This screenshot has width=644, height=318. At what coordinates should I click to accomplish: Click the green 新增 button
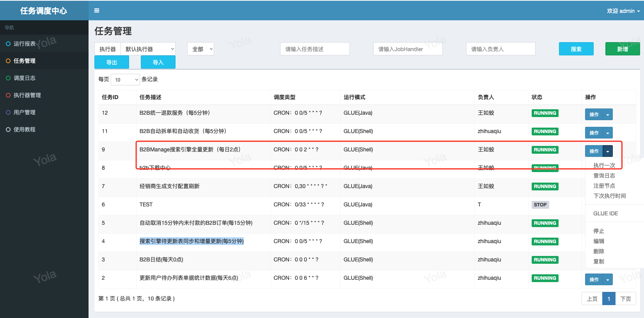(622, 49)
